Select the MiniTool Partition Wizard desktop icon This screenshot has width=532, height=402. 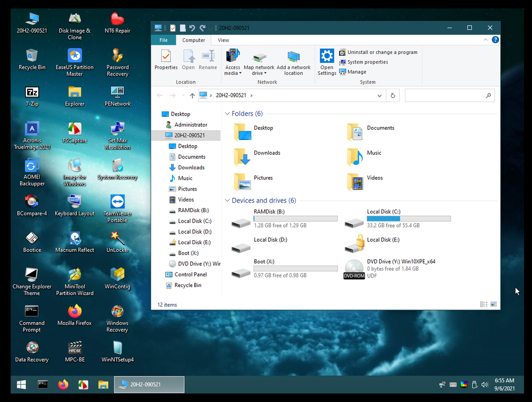(75, 282)
